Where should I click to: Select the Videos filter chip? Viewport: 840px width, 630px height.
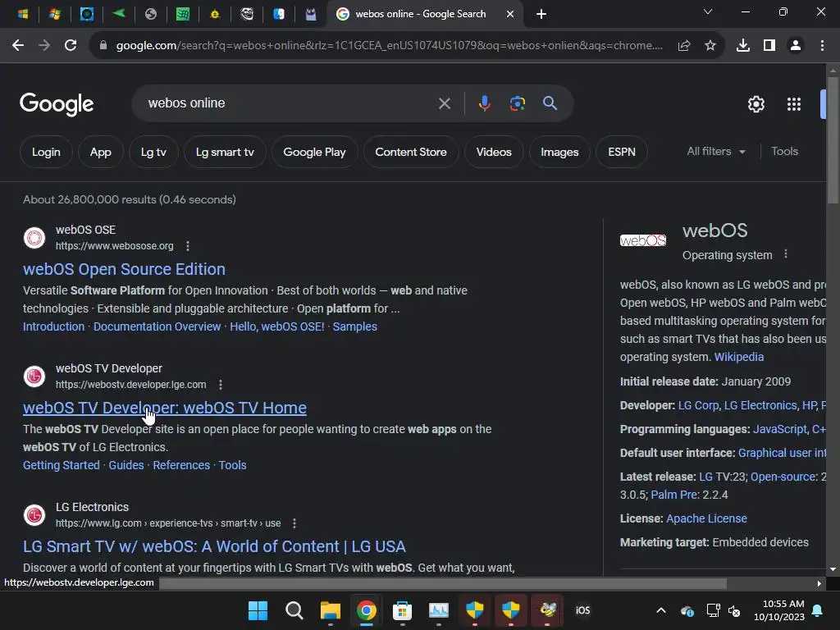494,152
